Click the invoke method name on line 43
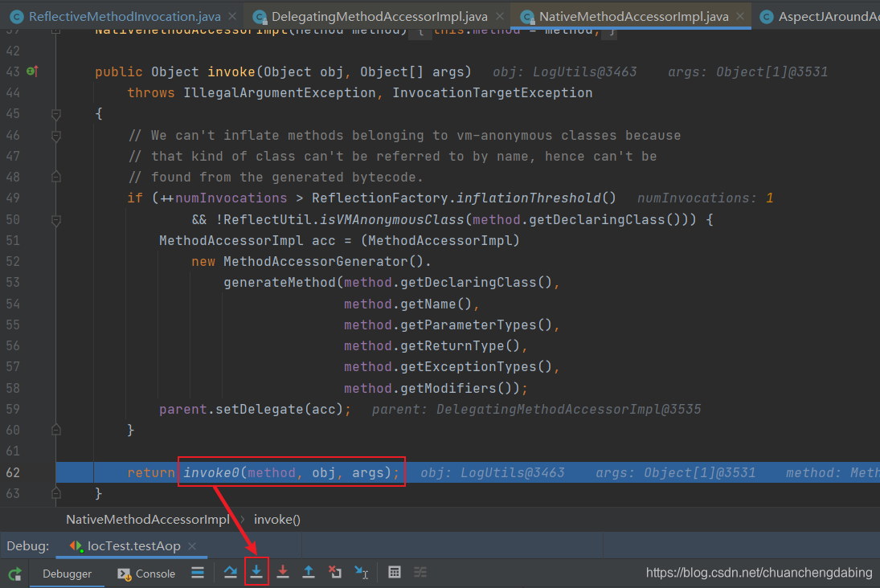This screenshot has width=880, height=588. tap(231, 71)
